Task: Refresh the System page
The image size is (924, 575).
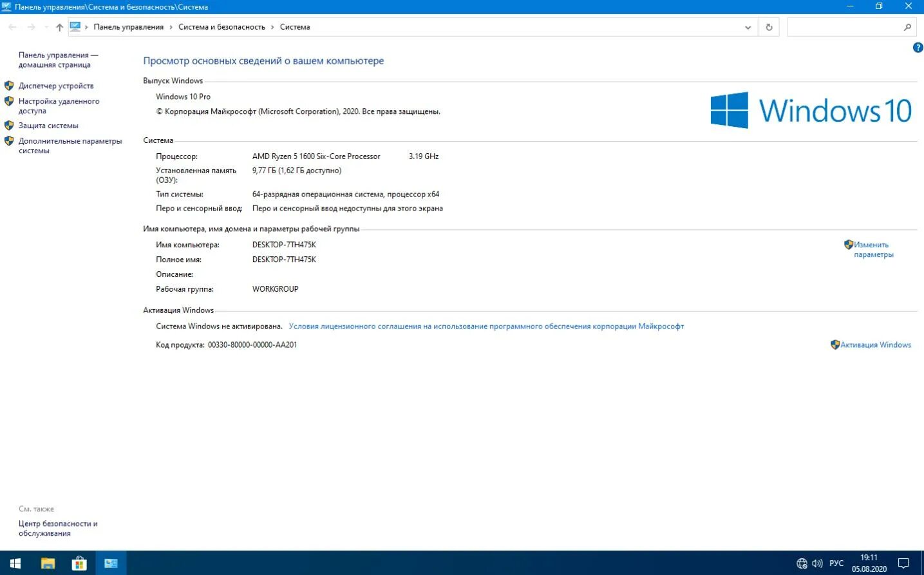Action: (769, 27)
